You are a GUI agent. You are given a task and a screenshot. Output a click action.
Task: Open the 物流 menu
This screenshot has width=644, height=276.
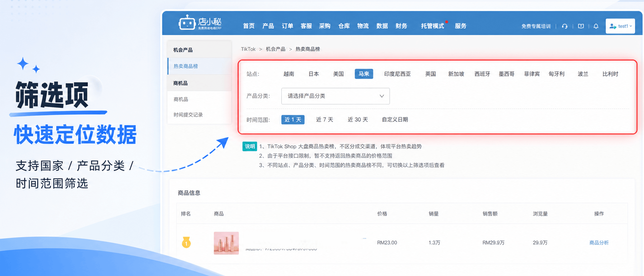[x=363, y=26]
